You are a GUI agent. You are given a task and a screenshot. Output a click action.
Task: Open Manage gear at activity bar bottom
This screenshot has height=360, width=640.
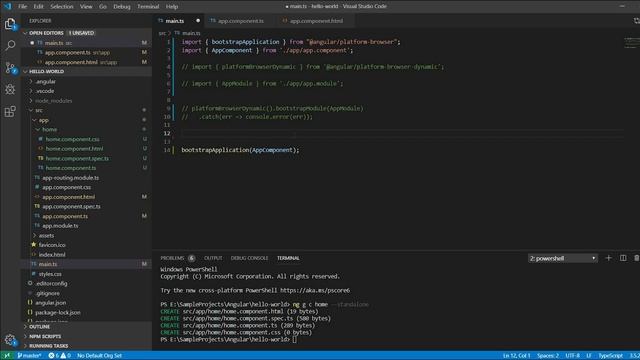[10, 340]
